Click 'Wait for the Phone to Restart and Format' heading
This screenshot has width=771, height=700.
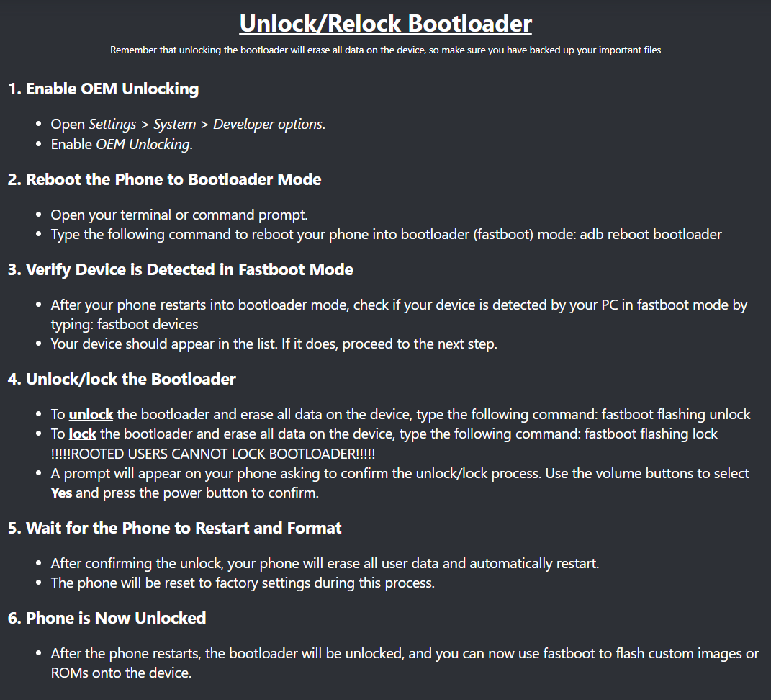(x=175, y=528)
